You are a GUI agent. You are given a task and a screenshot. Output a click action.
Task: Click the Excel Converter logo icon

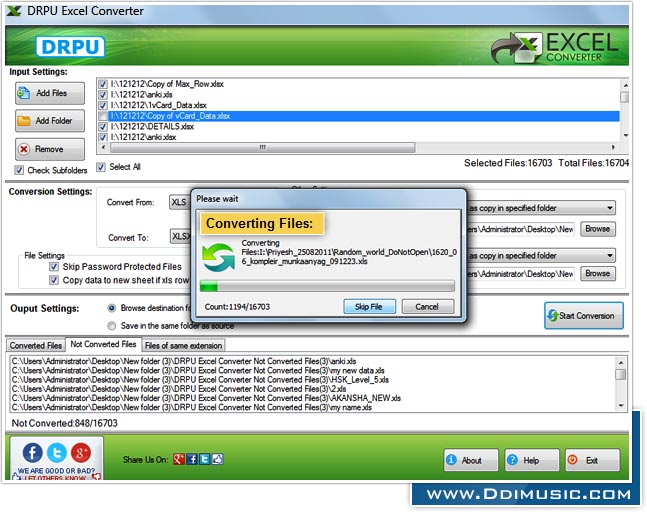[516, 47]
